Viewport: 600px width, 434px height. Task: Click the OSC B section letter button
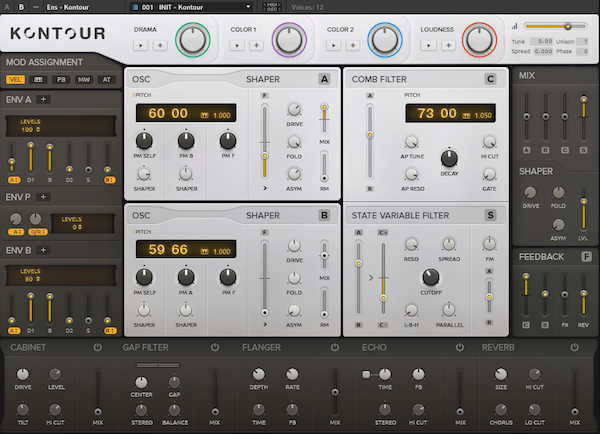tap(324, 215)
